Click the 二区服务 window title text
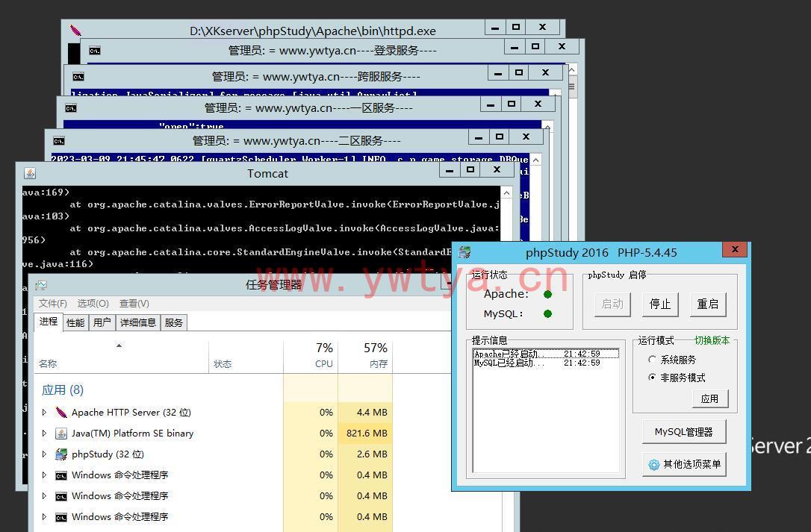The height and width of the screenshot is (532, 811). click(x=296, y=140)
